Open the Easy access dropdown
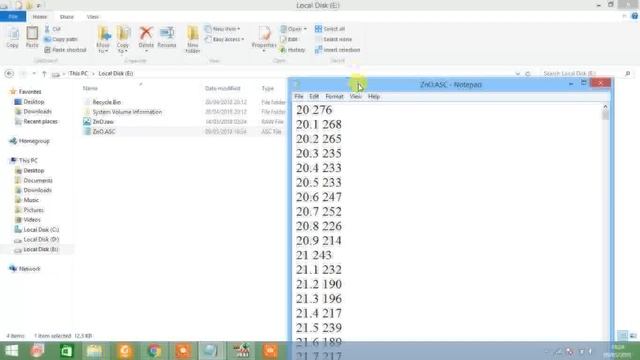Viewport: 640px width, 360px height. tap(224, 39)
